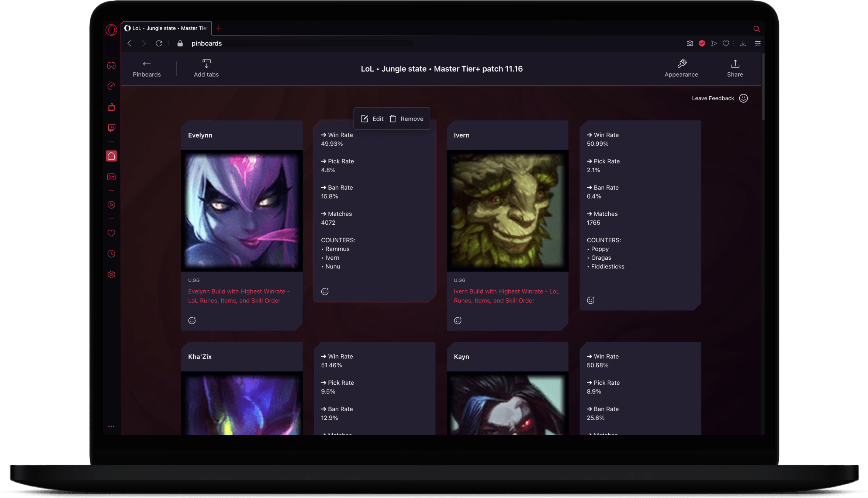The image size is (868, 498).
Task: Click the Leave Feedback button
Action: point(720,98)
